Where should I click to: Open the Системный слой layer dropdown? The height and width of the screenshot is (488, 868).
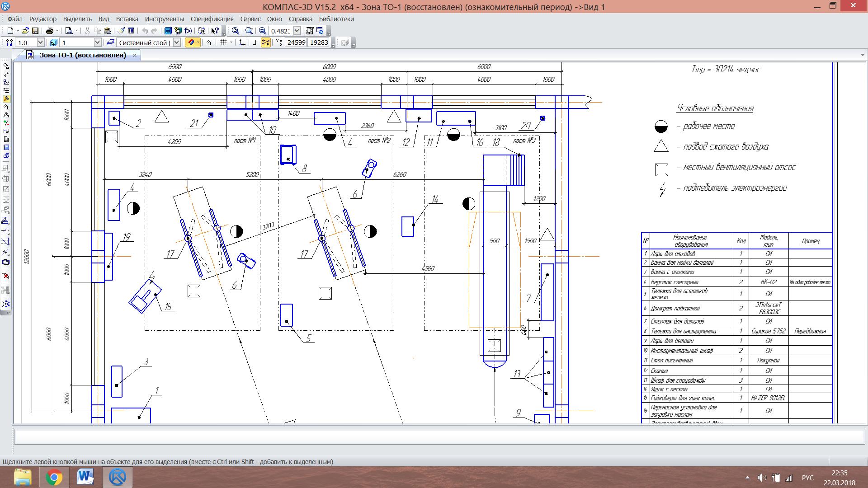[177, 42]
